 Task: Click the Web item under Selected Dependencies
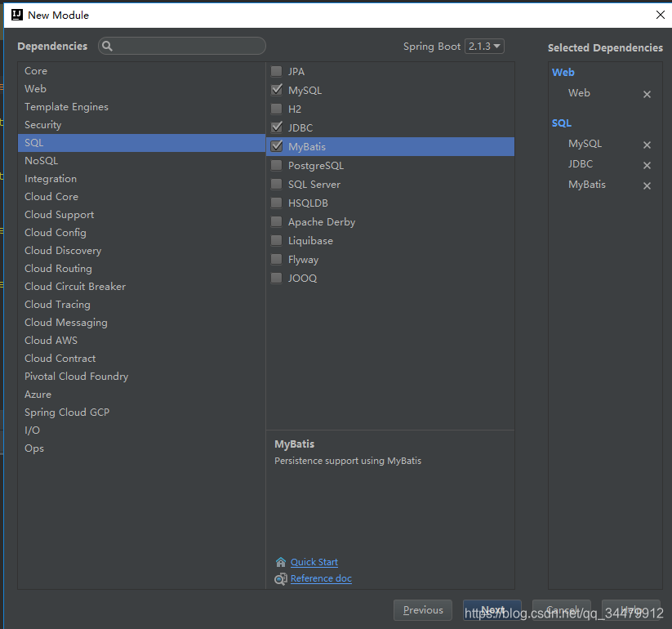579,93
